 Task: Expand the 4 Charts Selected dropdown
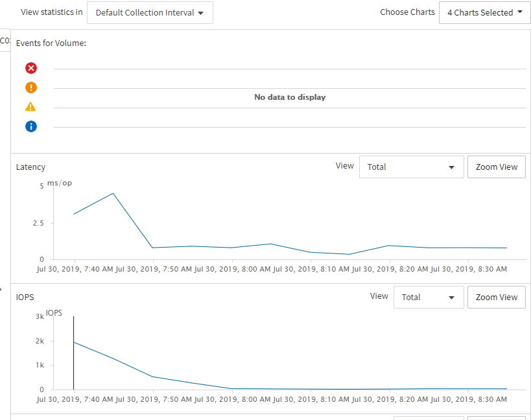point(484,13)
